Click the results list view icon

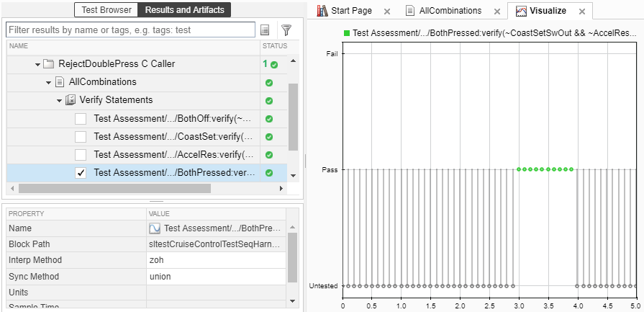265,30
